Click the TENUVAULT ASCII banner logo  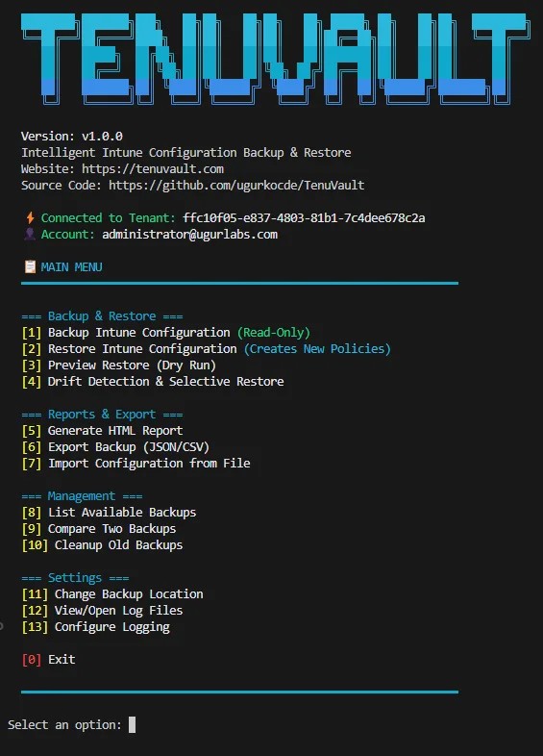(276, 58)
